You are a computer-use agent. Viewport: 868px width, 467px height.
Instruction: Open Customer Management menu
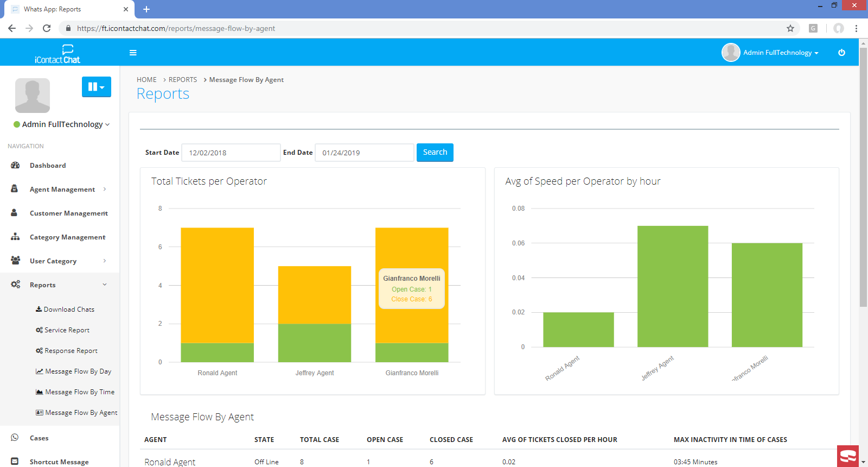pyautogui.click(x=69, y=213)
